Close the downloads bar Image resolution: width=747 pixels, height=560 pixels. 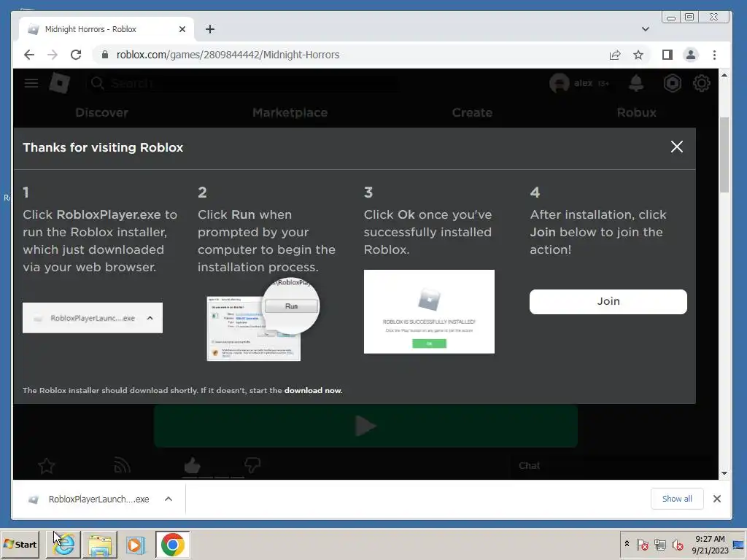click(x=717, y=499)
